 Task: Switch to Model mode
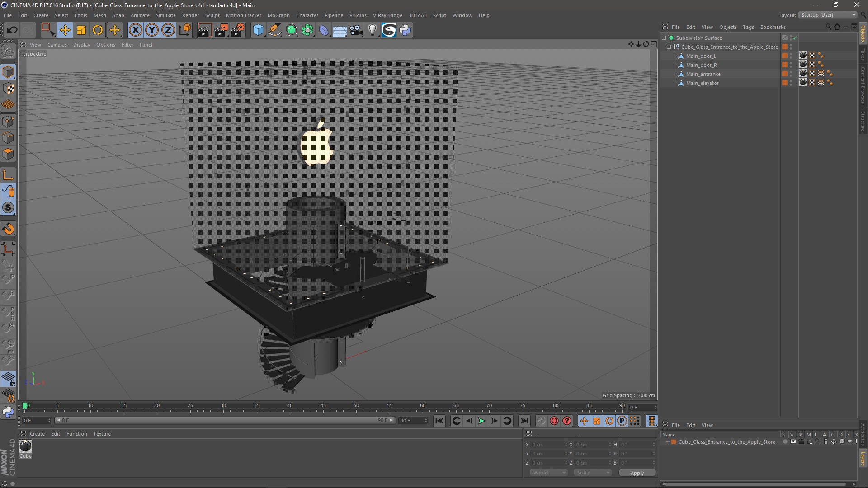pyautogui.click(x=8, y=72)
